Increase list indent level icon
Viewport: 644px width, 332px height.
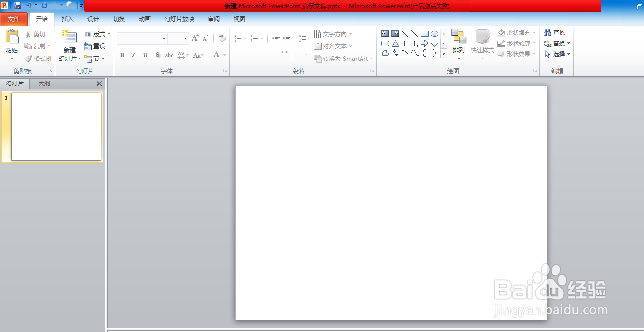point(287,38)
